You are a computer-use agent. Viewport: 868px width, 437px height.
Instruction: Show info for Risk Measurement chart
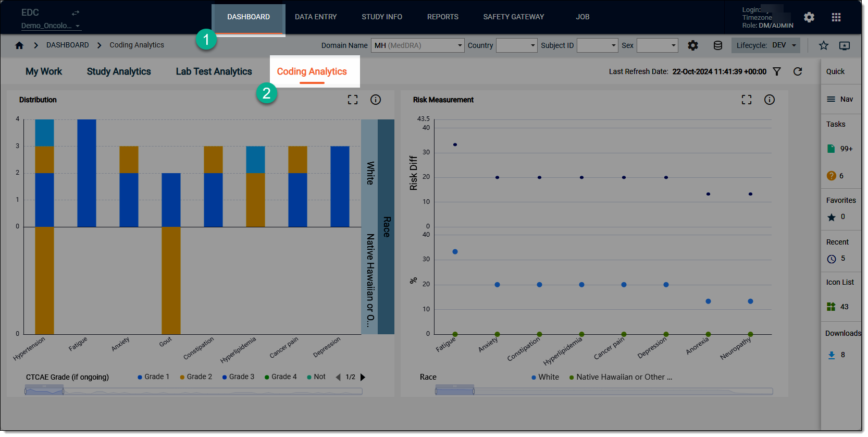[x=770, y=100]
